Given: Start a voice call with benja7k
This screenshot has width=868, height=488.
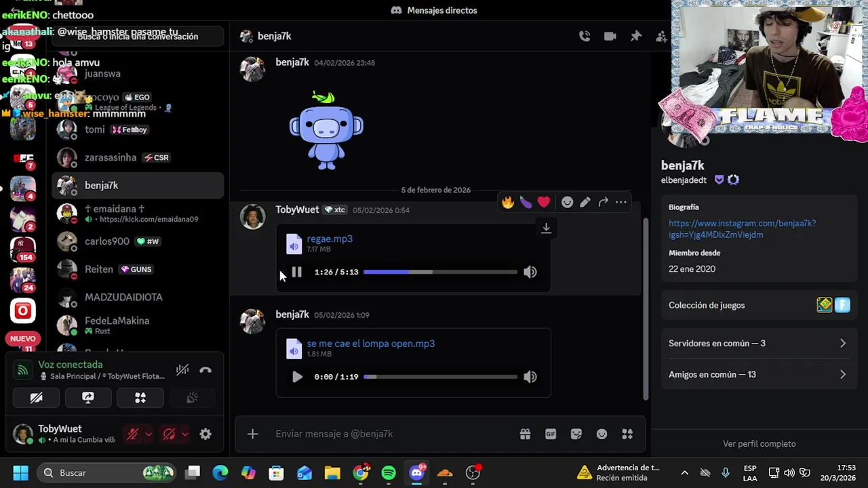Looking at the screenshot, I should [x=585, y=37].
